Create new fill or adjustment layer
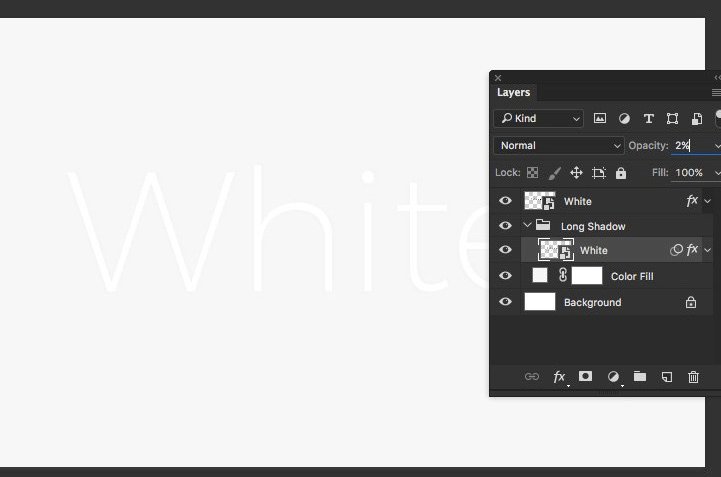This screenshot has width=721, height=477. click(x=613, y=377)
